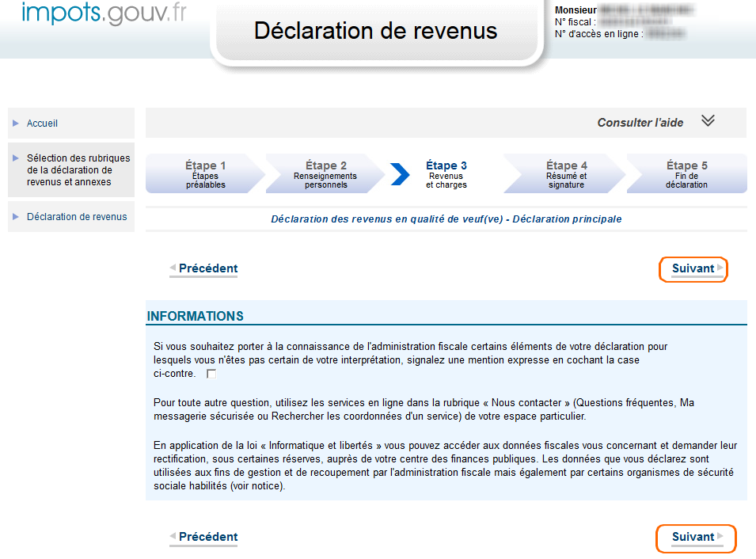Click the impots.gouv.fr logo

point(104,14)
